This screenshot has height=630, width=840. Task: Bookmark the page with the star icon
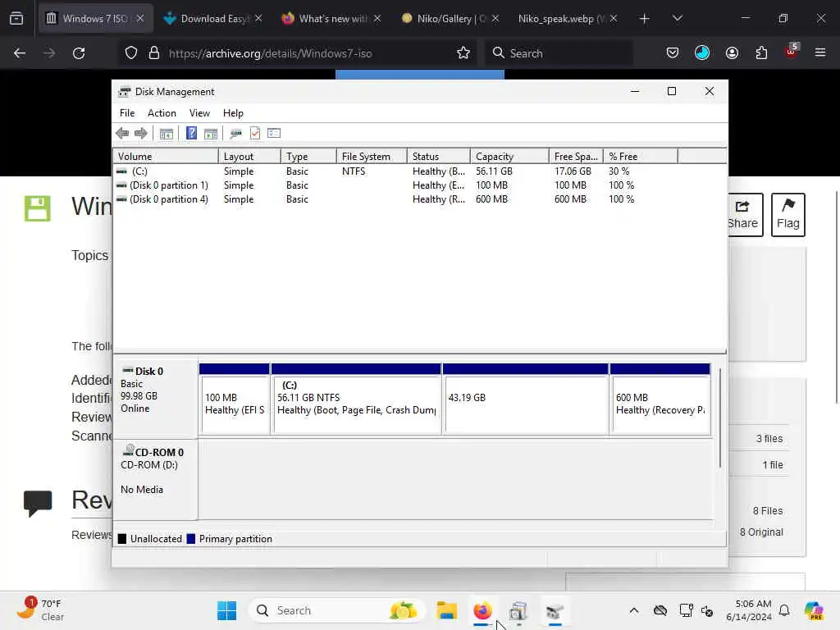click(x=463, y=53)
